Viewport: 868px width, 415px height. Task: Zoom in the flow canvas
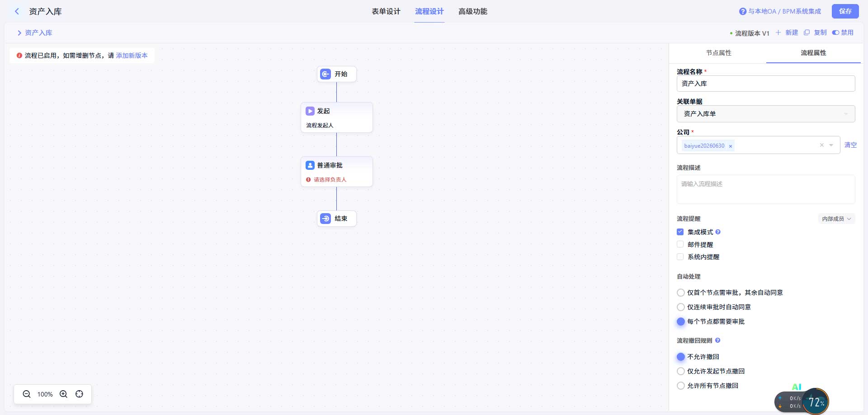[x=63, y=394]
